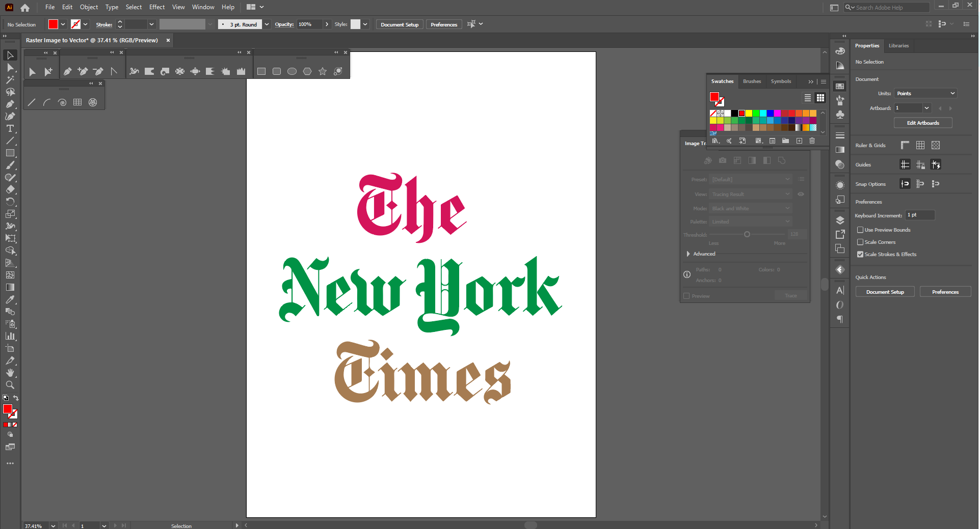
Task: Select the Eyedropper tool
Action: tap(10, 299)
